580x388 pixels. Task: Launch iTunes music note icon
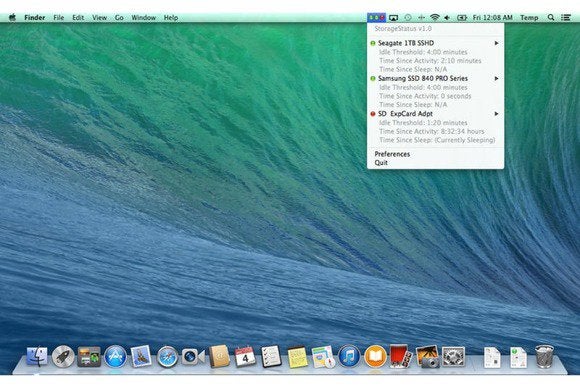pyautogui.click(x=349, y=357)
